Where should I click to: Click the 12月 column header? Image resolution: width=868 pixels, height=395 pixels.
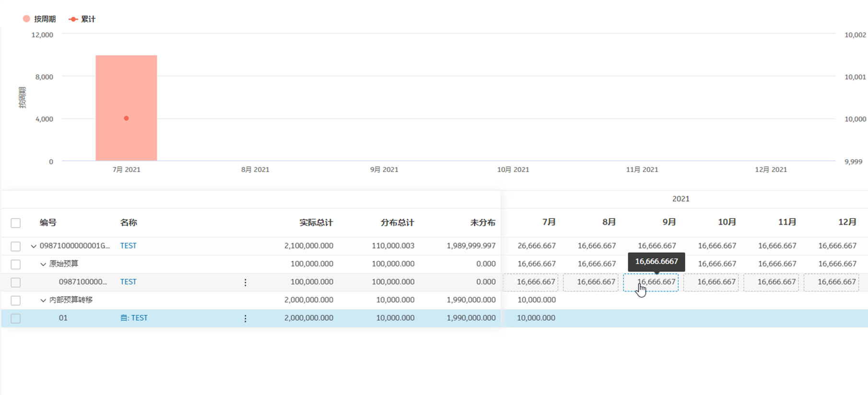847,222
